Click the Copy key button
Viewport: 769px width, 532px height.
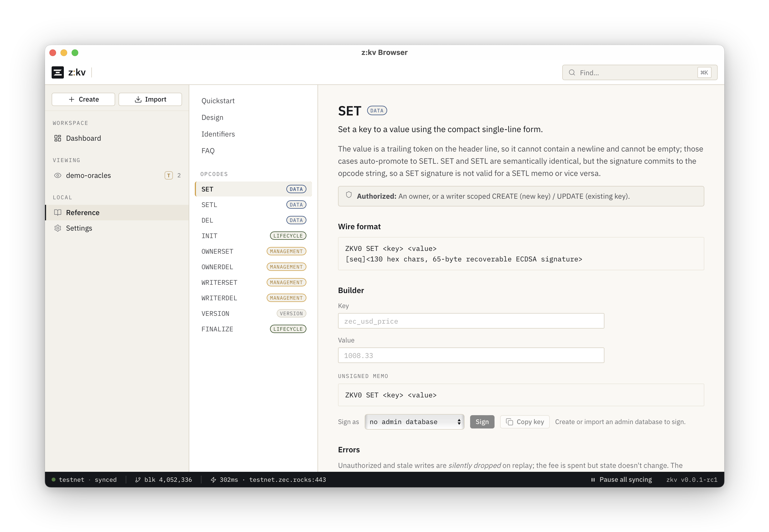coord(525,422)
